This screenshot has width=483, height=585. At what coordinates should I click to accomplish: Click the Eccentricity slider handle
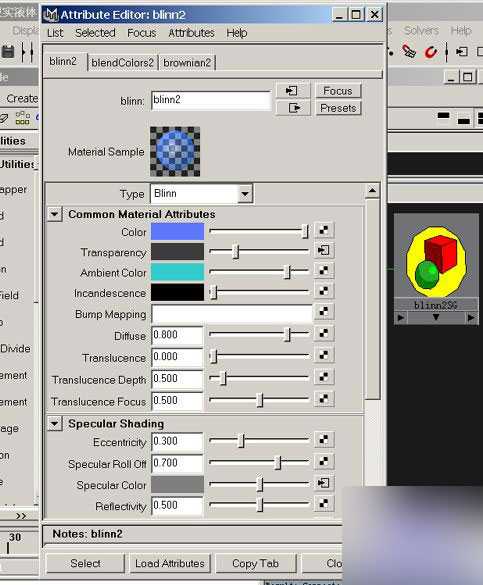[x=242, y=441]
